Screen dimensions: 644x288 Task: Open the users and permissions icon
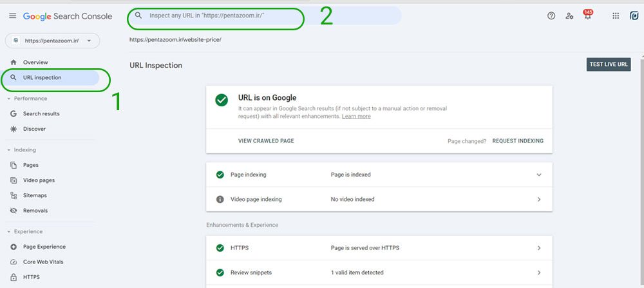click(569, 16)
